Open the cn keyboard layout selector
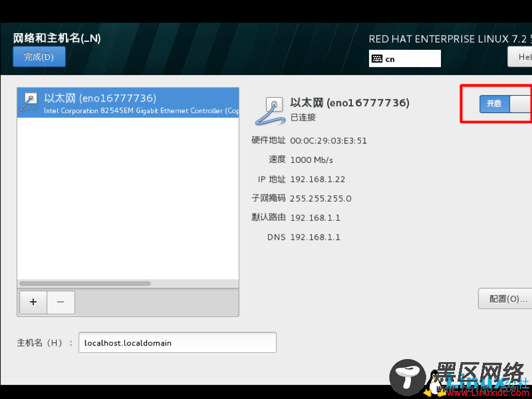 click(405, 58)
